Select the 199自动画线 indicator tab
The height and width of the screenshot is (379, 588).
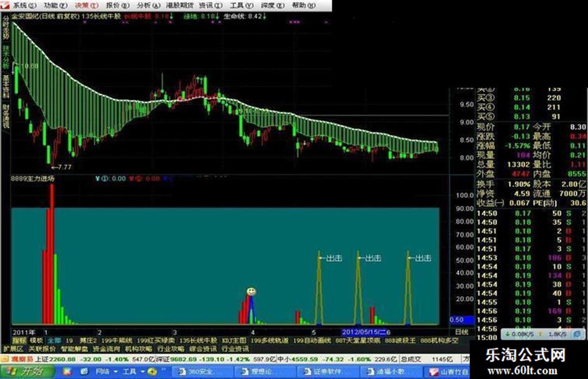click(312, 340)
